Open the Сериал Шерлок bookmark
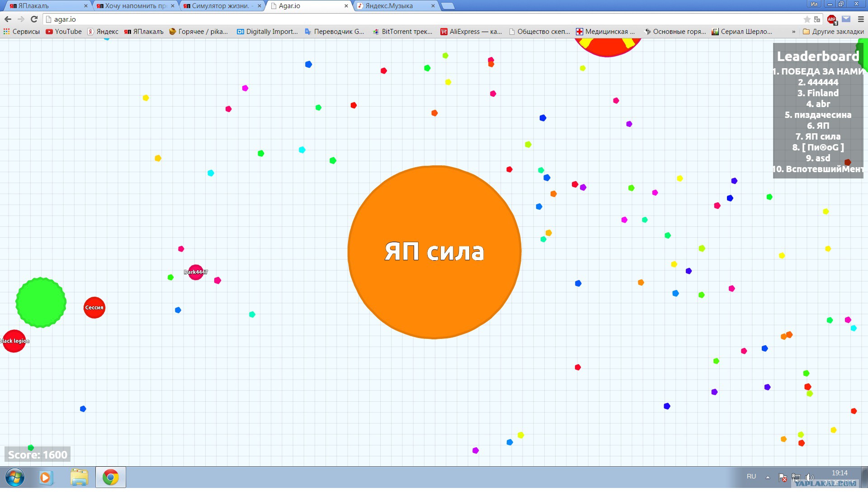868x497 pixels. click(x=742, y=32)
